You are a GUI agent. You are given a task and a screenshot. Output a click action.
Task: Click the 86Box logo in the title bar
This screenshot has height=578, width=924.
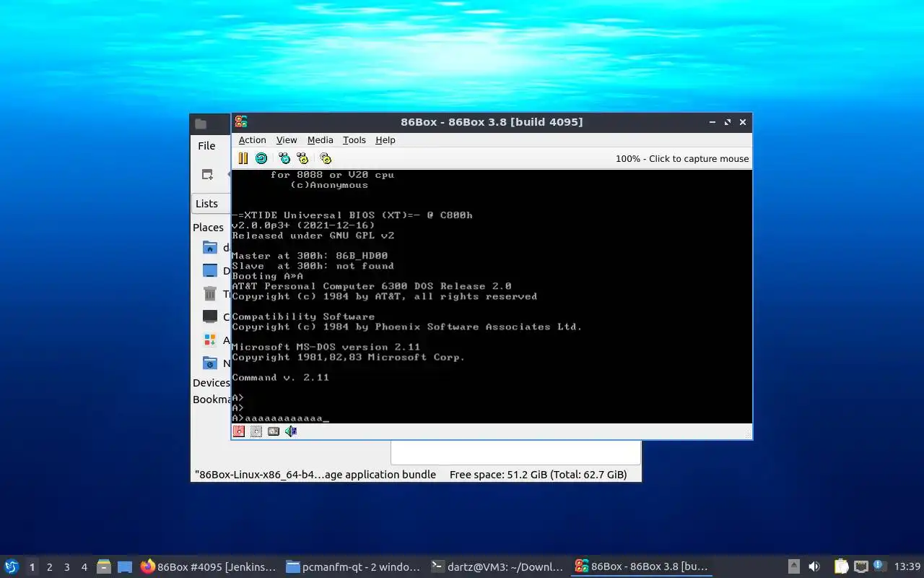(241, 121)
